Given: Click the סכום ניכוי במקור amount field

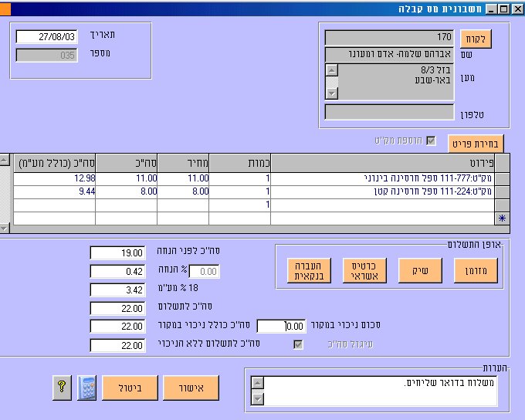Looking at the screenshot, I should [x=281, y=326].
